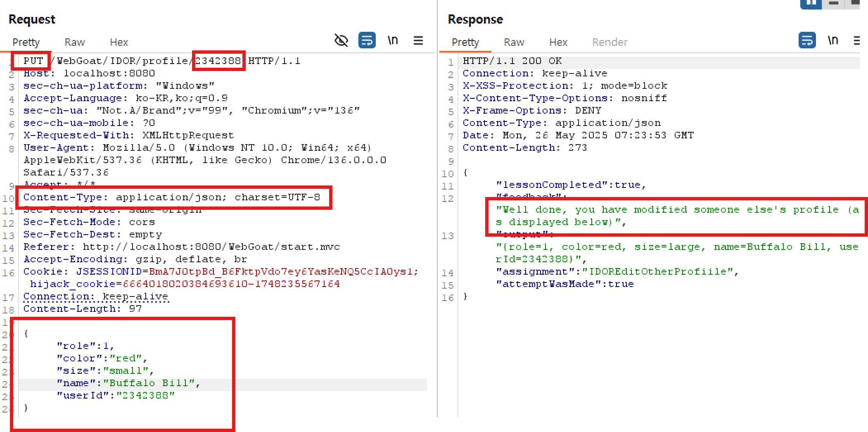Viewport: 868px width, 432px height.
Task: Switch layout using the top-right split view icon
Action: coord(811,3)
